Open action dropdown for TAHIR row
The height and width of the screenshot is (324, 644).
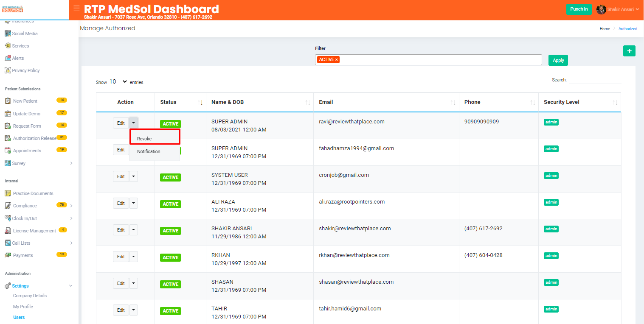[133, 310]
